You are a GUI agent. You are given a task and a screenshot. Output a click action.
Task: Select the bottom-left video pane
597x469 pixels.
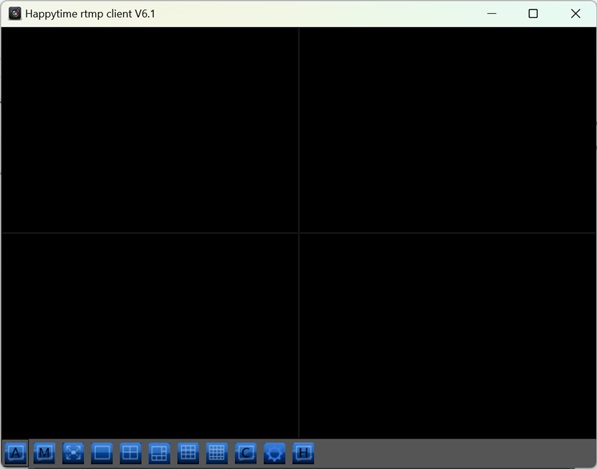[x=150, y=336]
